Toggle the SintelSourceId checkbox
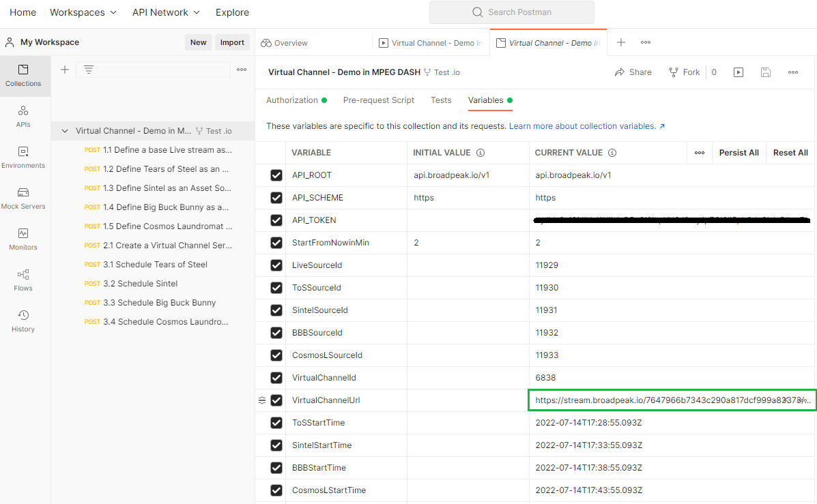817x504 pixels. pos(276,310)
